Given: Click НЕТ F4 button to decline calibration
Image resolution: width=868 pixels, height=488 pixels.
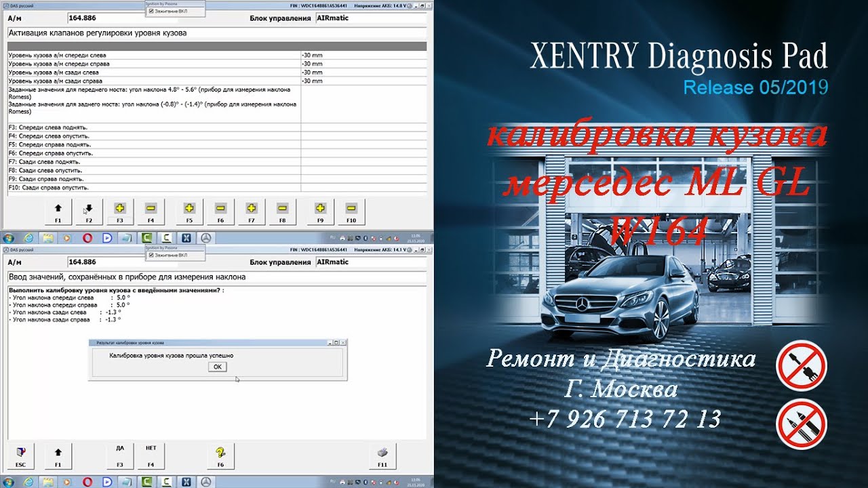Looking at the screenshot, I should coord(151,457).
